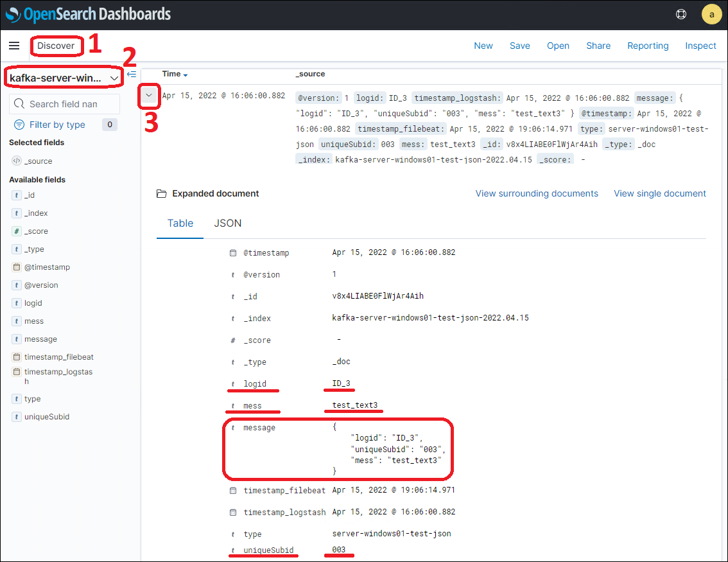Select the type field in sidebar
Screen dimensions: 728x562
[x=33, y=398]
